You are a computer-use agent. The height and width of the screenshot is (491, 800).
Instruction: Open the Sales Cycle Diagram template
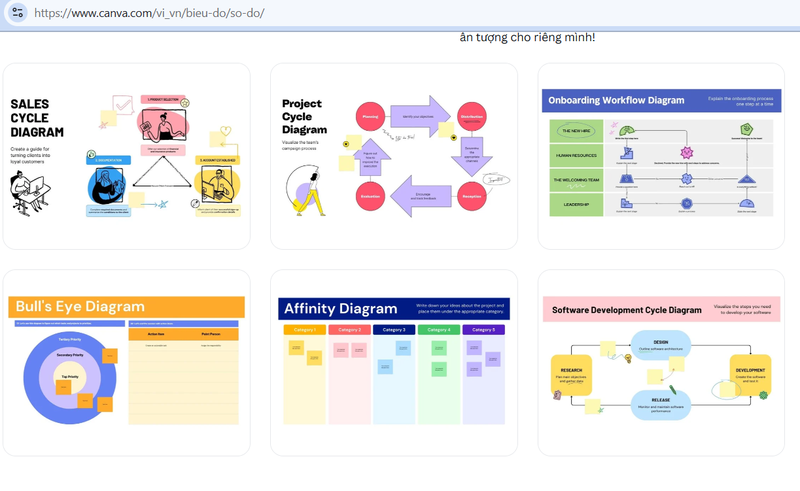(x=127, y=156)
